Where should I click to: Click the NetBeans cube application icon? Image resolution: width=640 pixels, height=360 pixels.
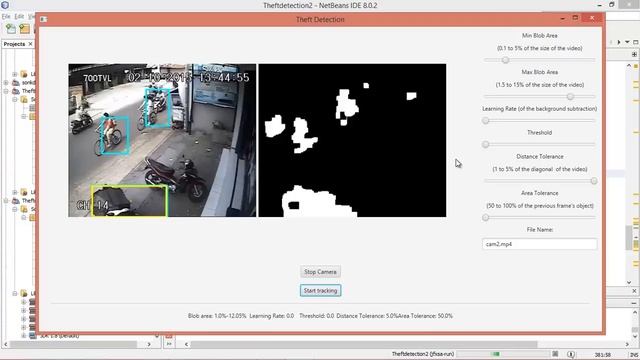point(5,5)
